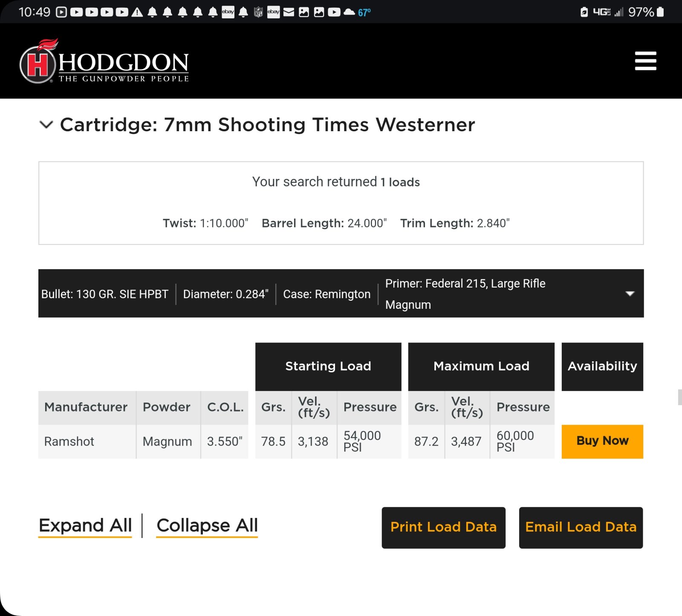Click the Powder column header

168,408
